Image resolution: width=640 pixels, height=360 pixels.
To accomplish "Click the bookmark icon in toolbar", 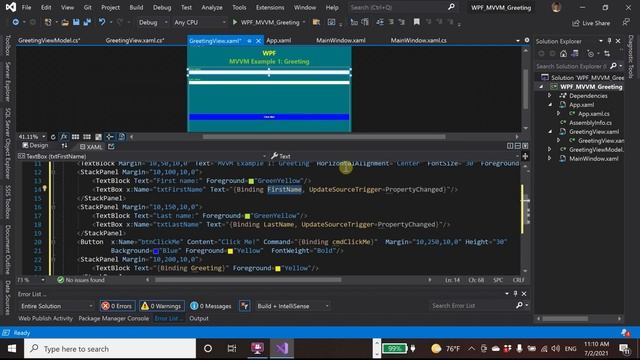I will pos(416,22).
